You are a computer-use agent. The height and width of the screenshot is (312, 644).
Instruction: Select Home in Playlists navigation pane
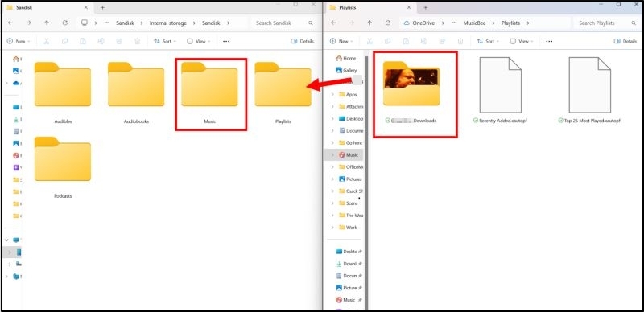(x=346, y=58)
